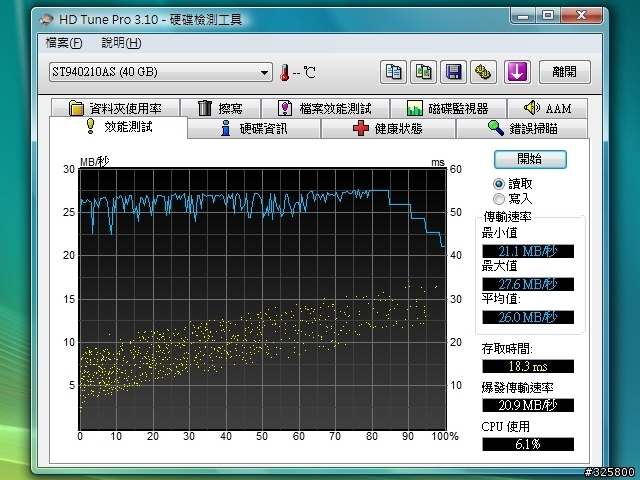Click the -- °C temperature reading
Screen dimensions: 640x480
(304, 73)
